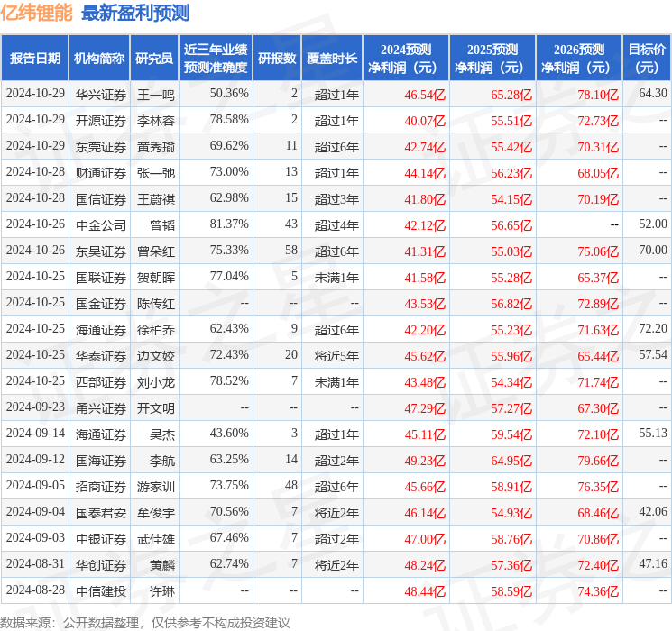Select the 国联证券 institution cell

click(101, 278)
